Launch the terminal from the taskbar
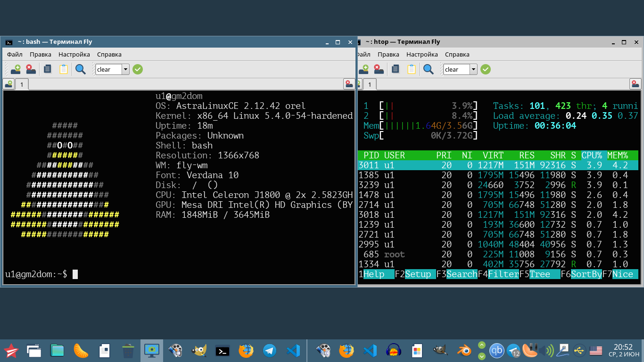Viewport: 644px width, 362px height. (x=223, y=351)
